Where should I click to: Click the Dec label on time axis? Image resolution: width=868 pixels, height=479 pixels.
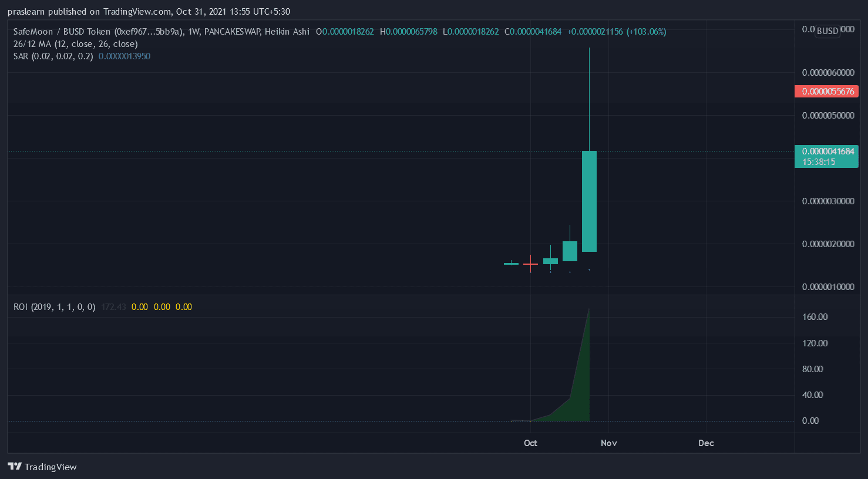point(706,443)
